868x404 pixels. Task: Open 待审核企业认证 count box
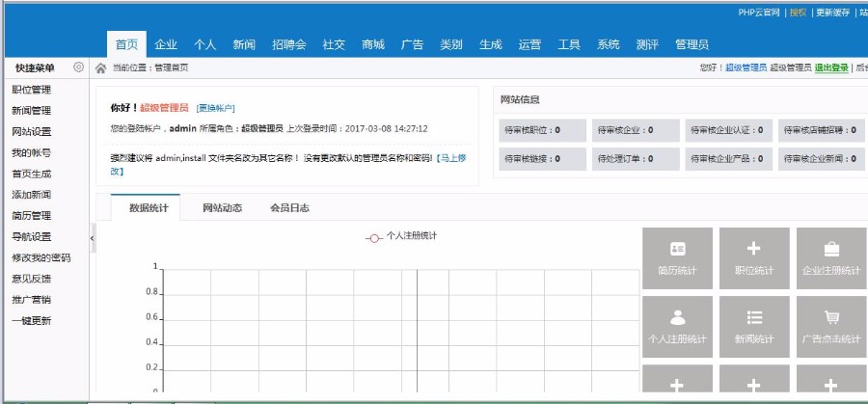pos(728,130)
